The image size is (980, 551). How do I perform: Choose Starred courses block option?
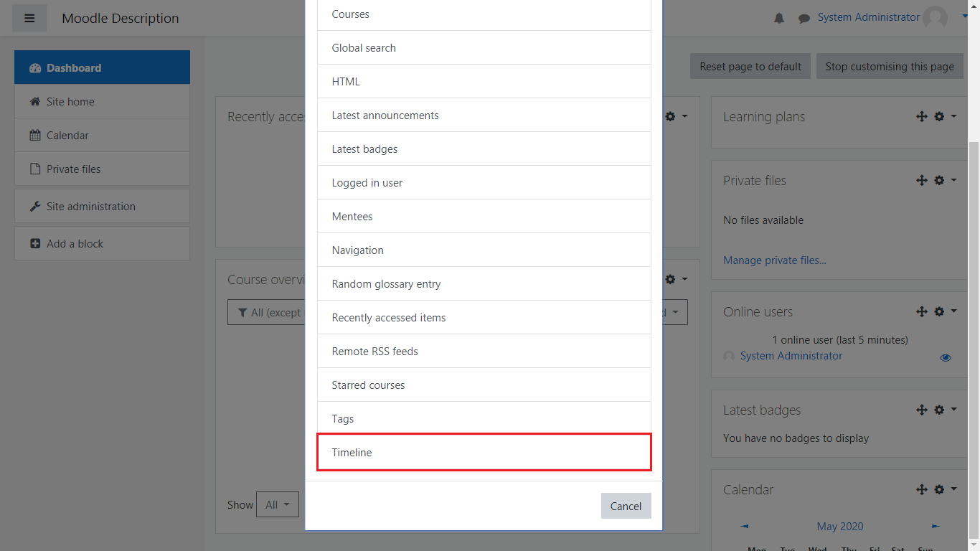pyautogui.click(x=484, y=385)
